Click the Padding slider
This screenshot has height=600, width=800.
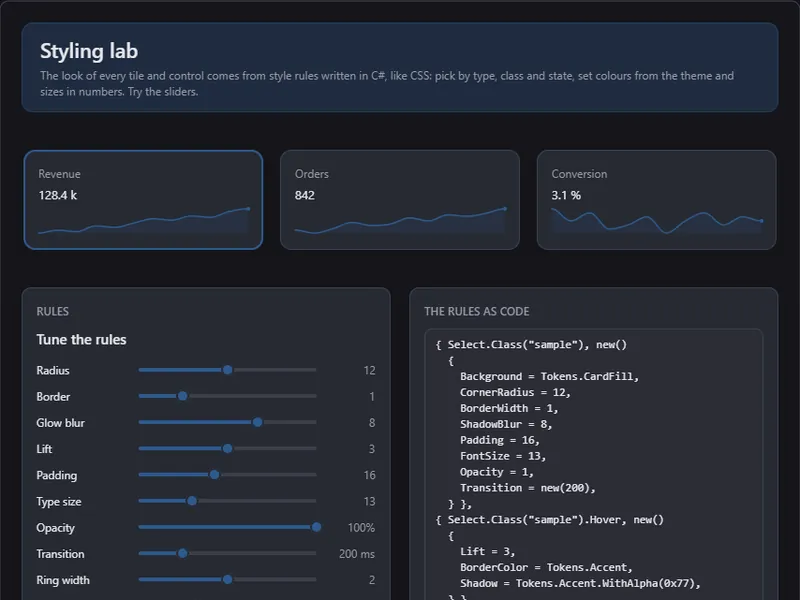point(228,475)
